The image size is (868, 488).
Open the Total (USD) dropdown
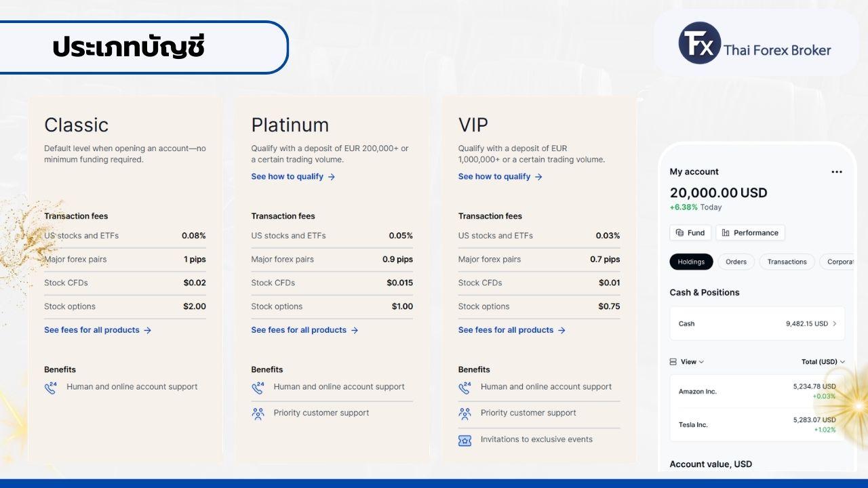tap(823, 362)
